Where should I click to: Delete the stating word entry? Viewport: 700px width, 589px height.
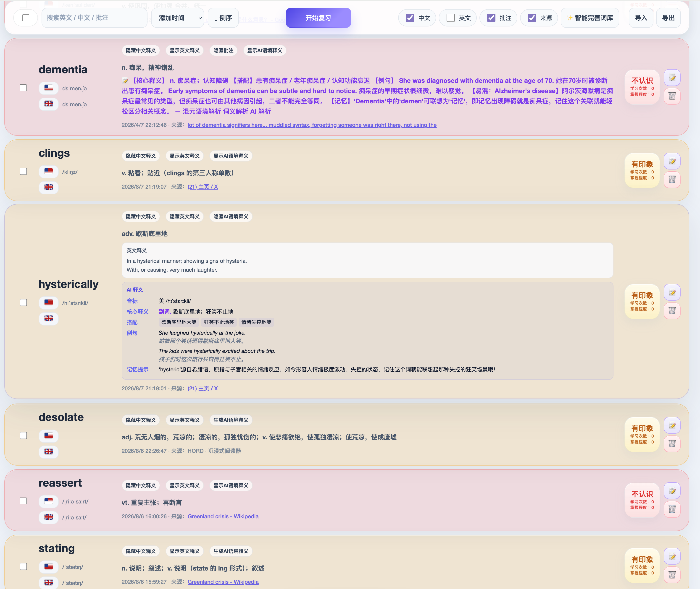pyautogui.click(x=672, y=575)
